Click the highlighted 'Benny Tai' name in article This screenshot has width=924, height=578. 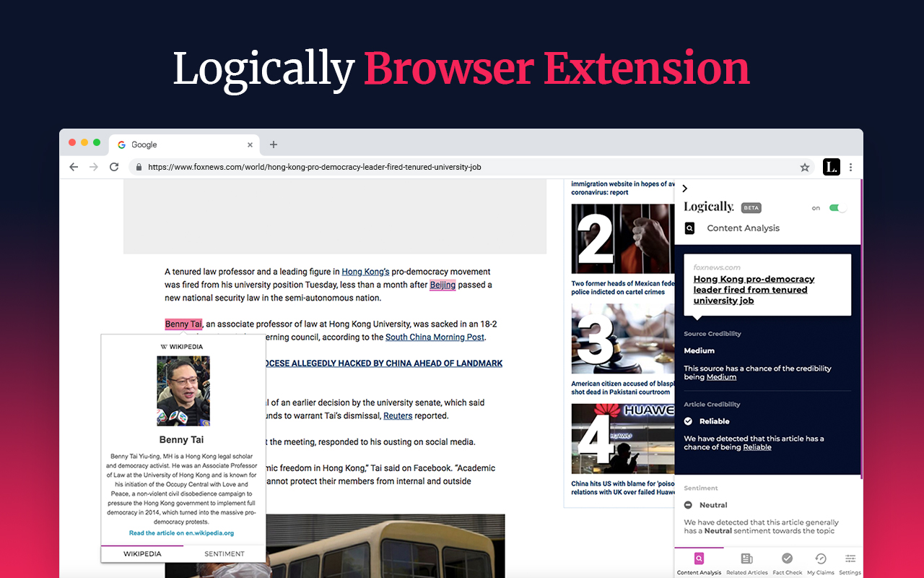[x=183, y=324]
